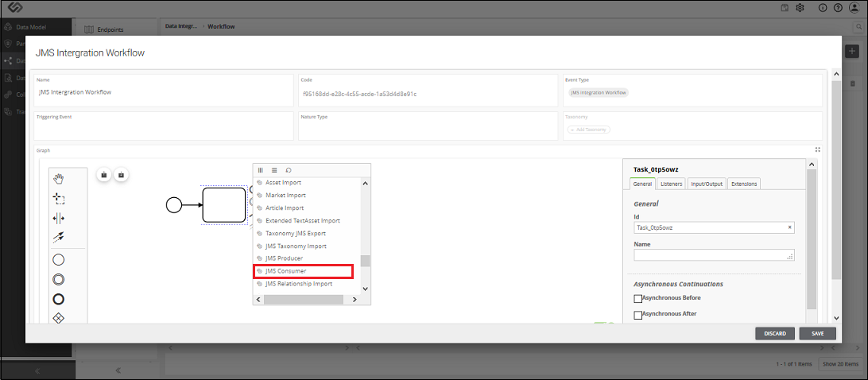The height and width of the screenshot is (380, 868).
Task: Enable Asynchronous After checkbox
Action: (x=637, y=315)
